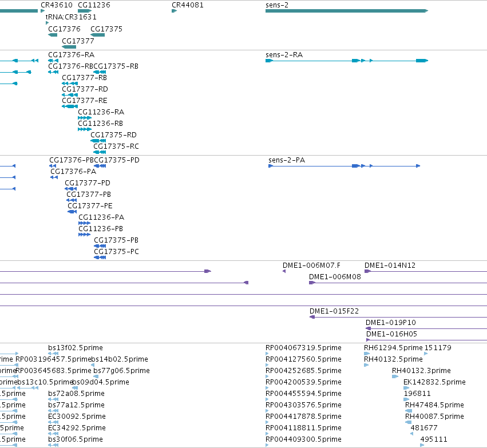The image size is (487, 448).
Task: Click EST bs30f06.5prime label
Action: pos(76,439)
